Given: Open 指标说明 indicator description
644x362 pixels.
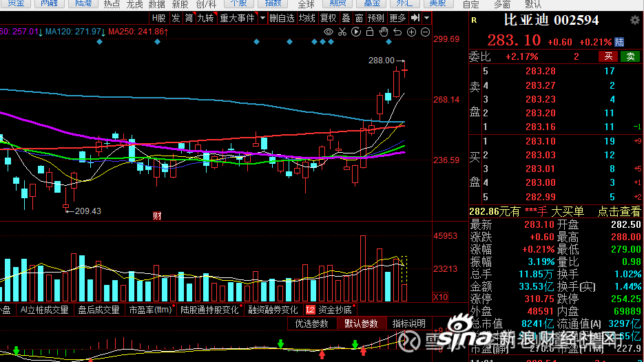Looking at the screenshot, I should point(408,323).
